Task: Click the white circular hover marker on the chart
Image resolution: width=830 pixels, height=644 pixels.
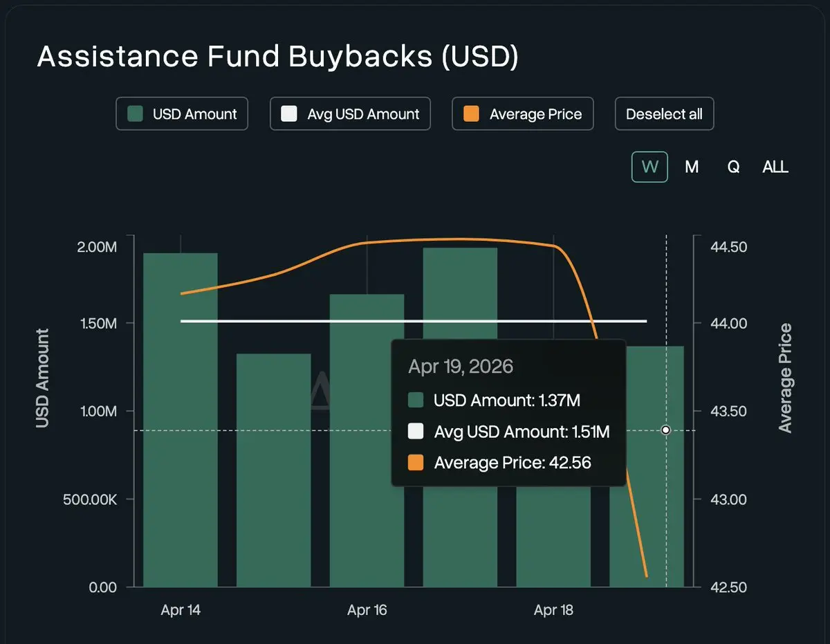Action: point(665,430)
